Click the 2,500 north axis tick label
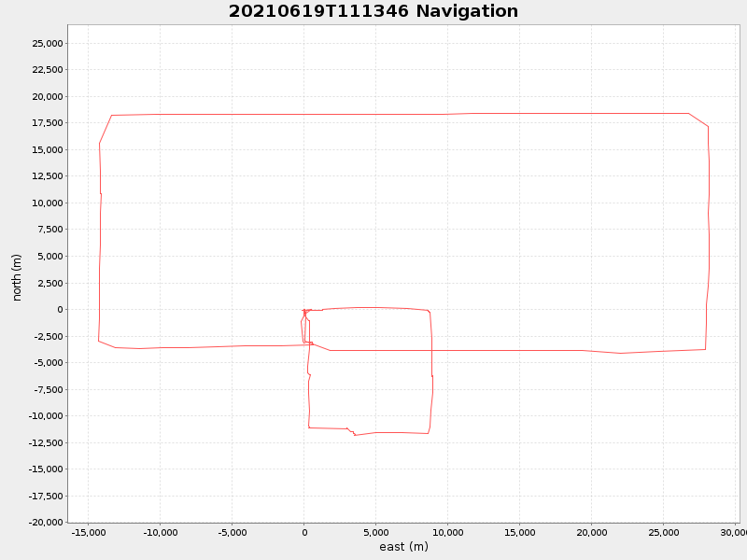Viewport: 747px width, 560px height. tap(49, 283)
